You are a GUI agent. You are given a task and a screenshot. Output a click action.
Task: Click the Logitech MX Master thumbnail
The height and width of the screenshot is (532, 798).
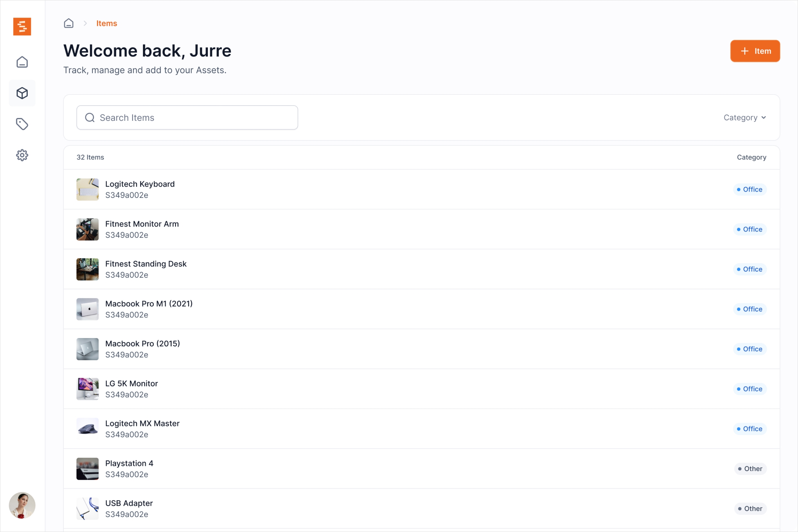point(87,429)
